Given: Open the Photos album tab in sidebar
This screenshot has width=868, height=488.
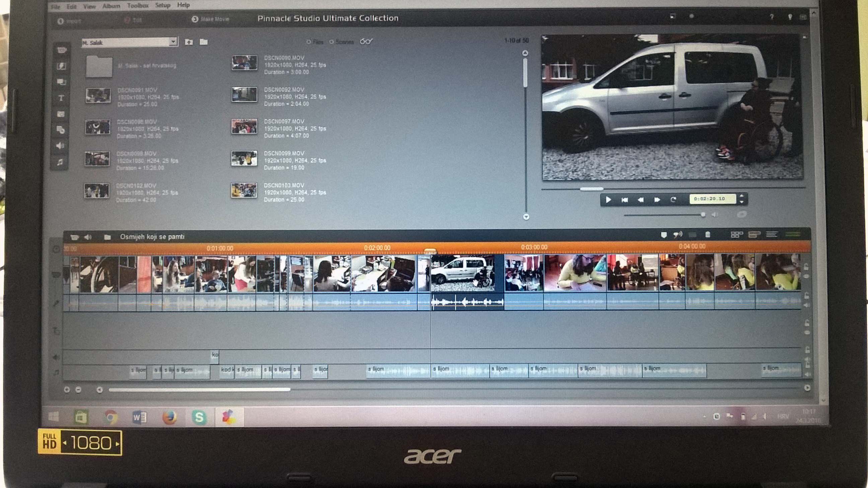Looking at the screenshot, I should [x=61, y=114].
